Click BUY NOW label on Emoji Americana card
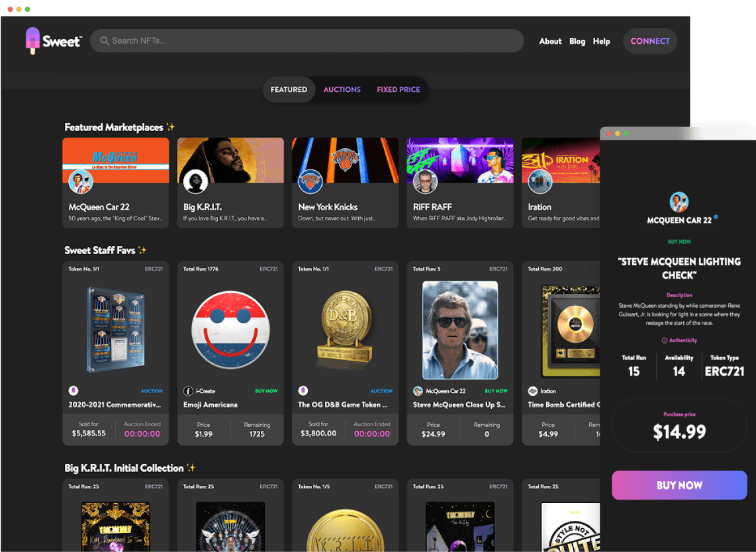This screenshot has height=552, width=756. point(266,391)
